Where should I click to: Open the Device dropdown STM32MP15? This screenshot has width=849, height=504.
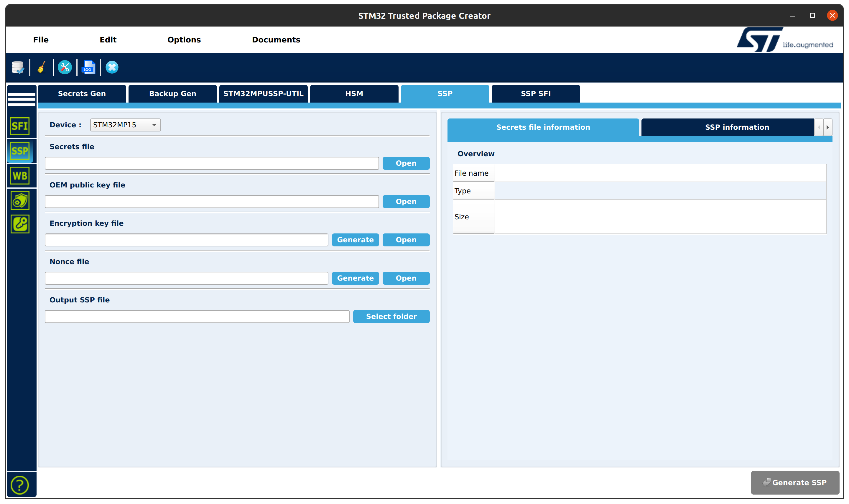click(125, 125)
